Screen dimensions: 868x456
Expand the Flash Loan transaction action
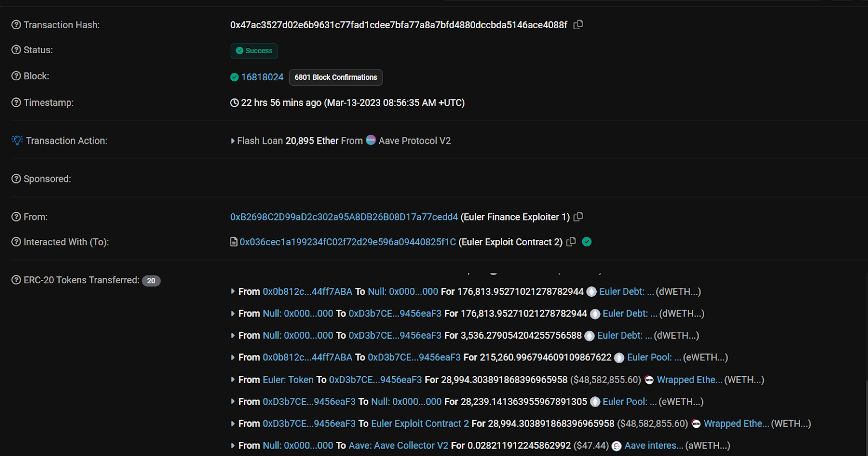point(233,141)
